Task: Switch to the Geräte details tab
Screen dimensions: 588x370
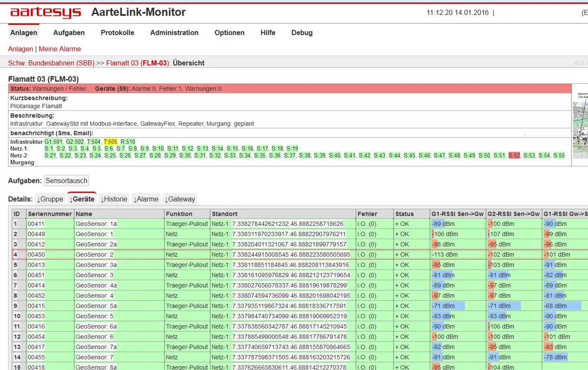Action: click(82, 199)
